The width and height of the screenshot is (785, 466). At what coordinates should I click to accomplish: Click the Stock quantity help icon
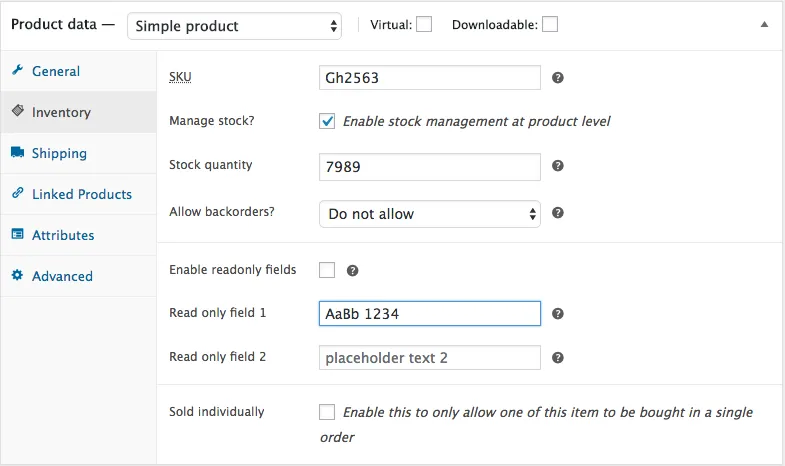coord(558,166)
